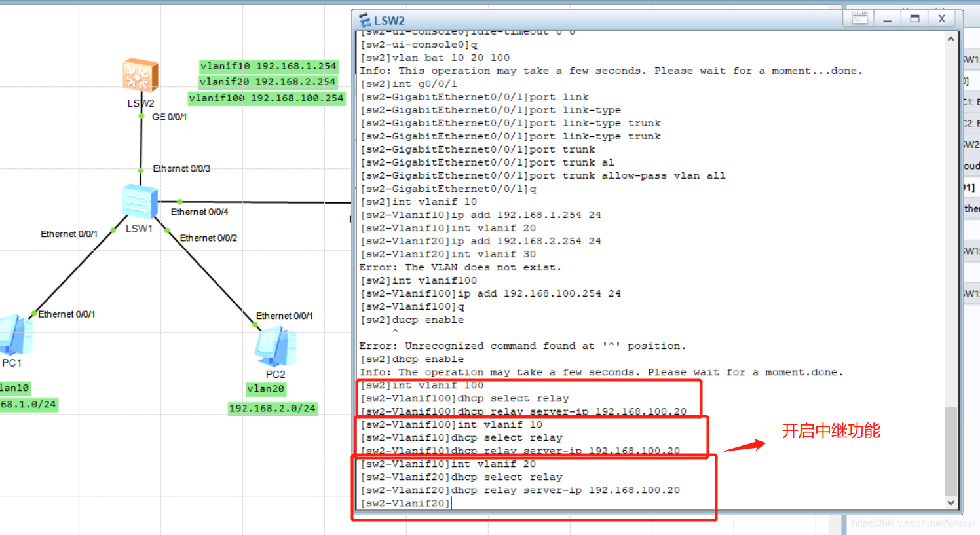The width and height of the screenshot is (980, 535).
Task: Click the 'vlan bat 10 20 100' line
Action: [x=434, y=58]
